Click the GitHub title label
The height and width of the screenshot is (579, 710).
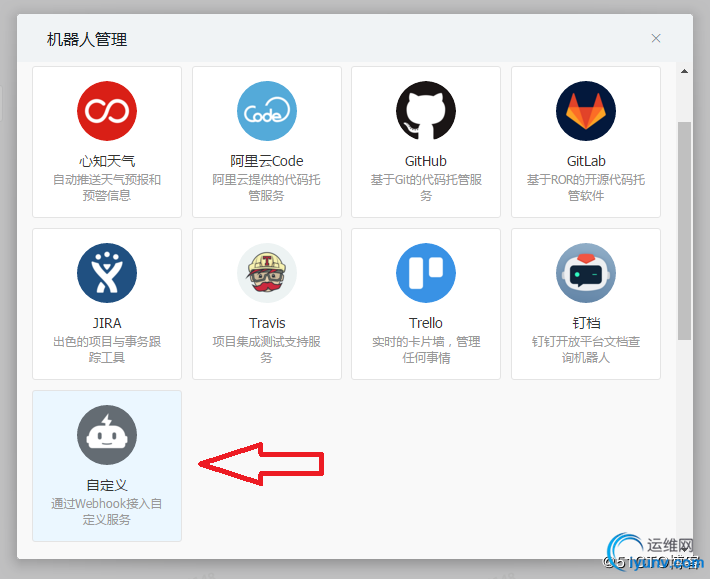[426, 161]
